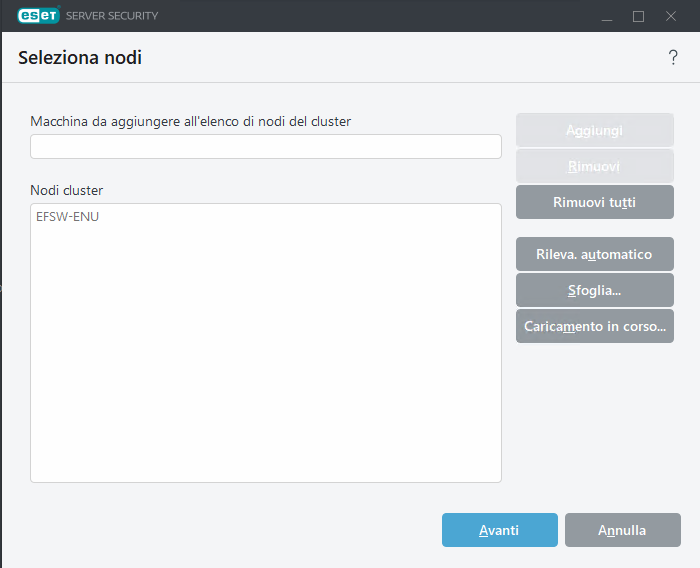The image size is (700, 568).
Task: Click the Caricamento in corso... button
Action: (x=595, y=326)
